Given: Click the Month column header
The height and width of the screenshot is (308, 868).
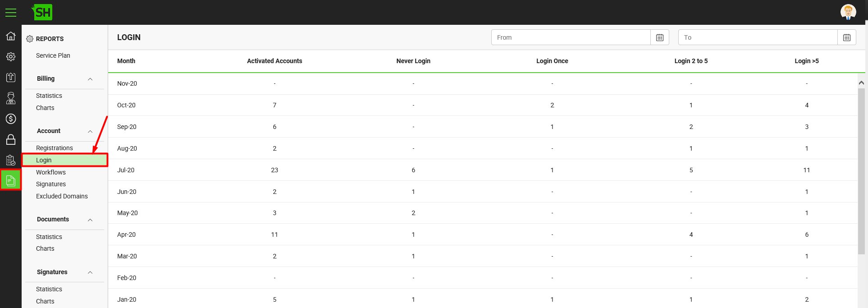Looking at the screenshot, I should pyautogui.click(x=126, y=61).
